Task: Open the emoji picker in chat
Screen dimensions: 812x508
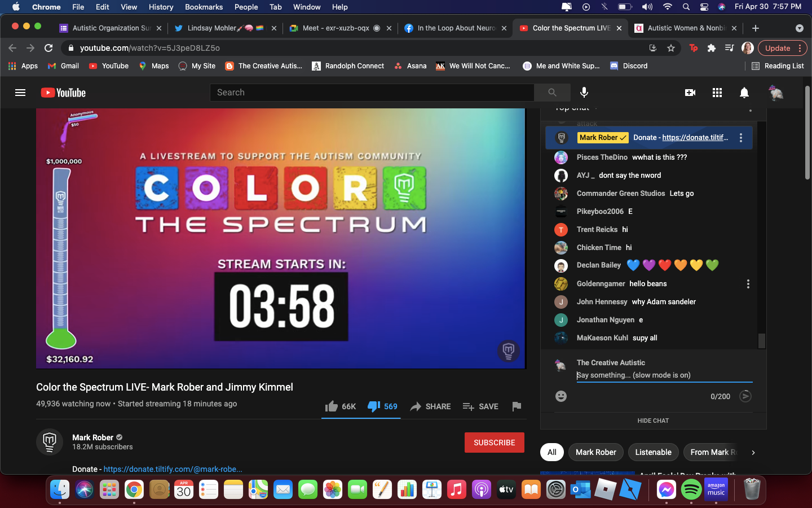Action: pyautogui.click(x=561, y=396)
